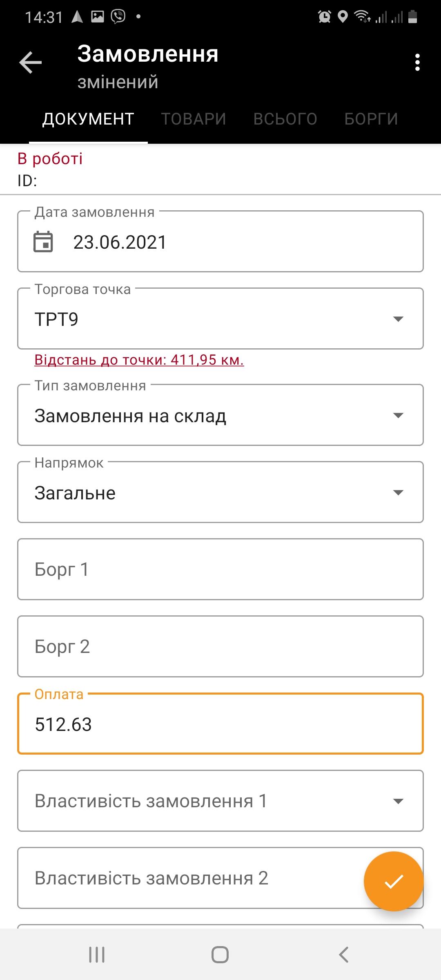Screen dimensions: 441x980
Task: Open the three-dot overflow menu
Action: click(417, 62)
